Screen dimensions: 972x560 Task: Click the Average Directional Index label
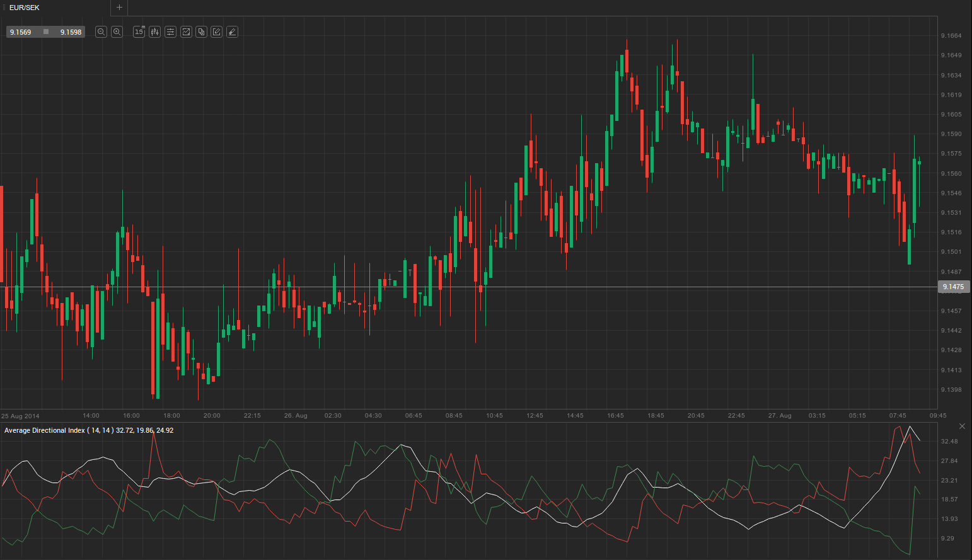(44, 430)
